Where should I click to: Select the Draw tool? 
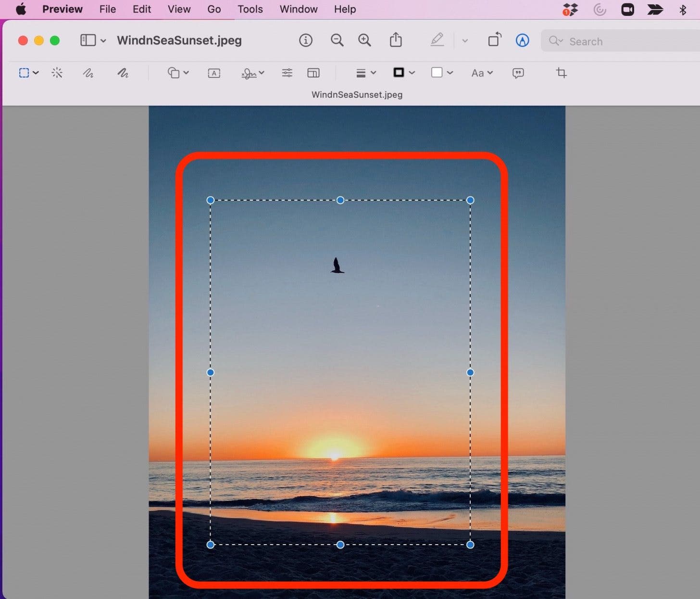point(123,73)
